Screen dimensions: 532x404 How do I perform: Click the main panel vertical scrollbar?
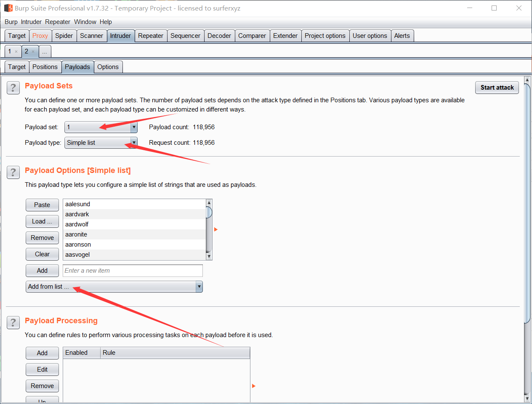click(x=527, y=203)
